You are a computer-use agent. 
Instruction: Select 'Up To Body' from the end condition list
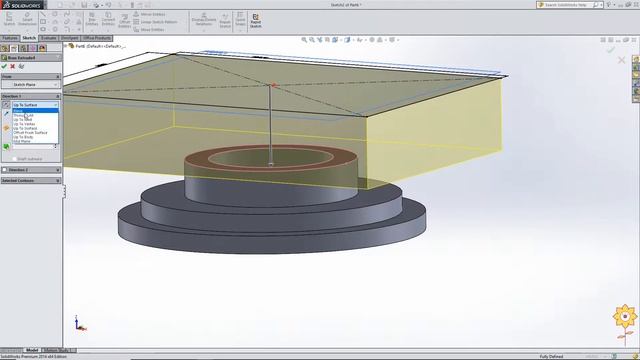(36, 137)
